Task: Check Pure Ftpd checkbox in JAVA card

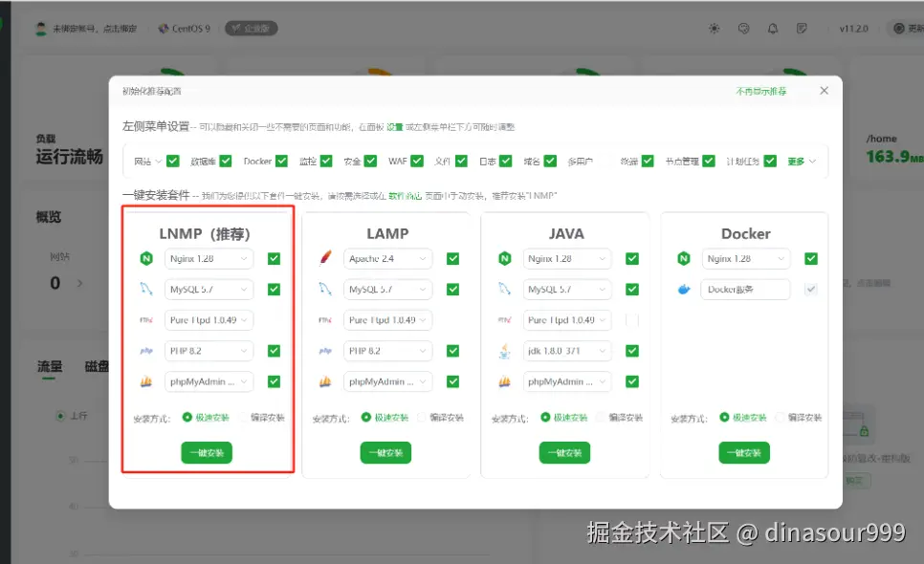Action: point(632,320)
